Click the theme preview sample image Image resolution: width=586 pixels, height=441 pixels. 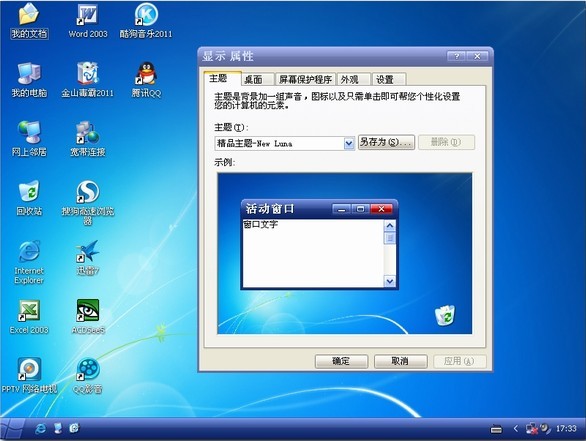point(345,253)
